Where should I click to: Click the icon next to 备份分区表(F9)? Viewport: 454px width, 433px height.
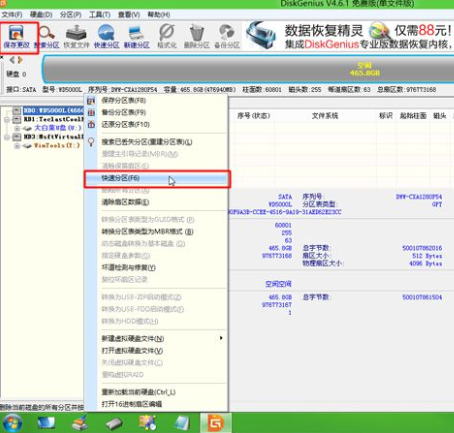coord(91,112)
